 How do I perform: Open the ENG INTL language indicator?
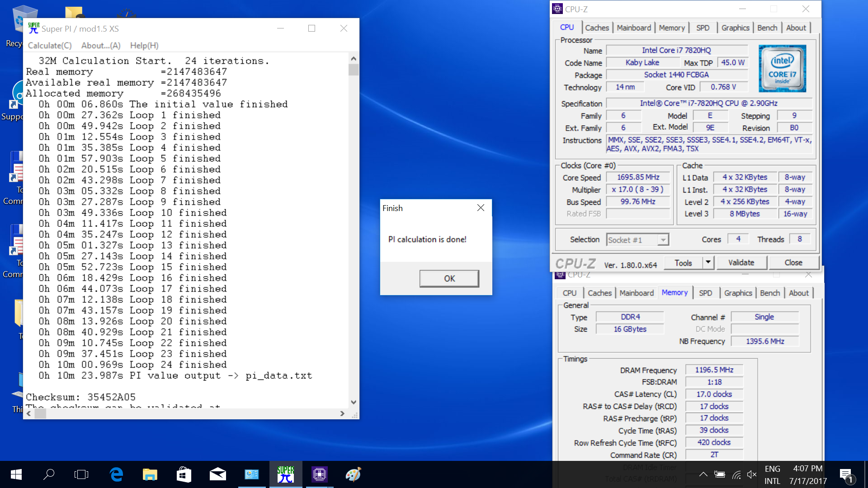coord(772,475)
